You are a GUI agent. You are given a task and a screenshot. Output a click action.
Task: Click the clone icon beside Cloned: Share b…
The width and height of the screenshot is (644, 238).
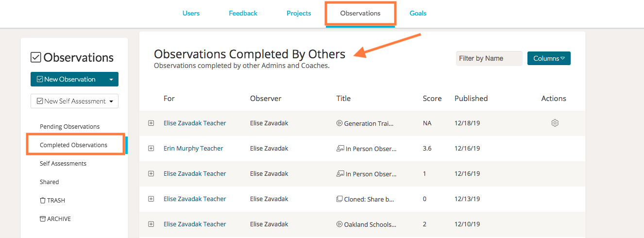[339, 199]
